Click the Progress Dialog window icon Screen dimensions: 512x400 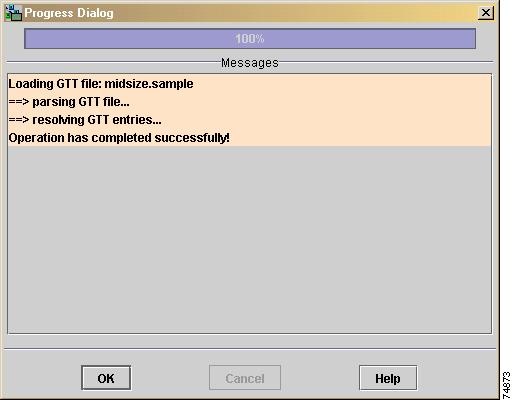[x=13, y=13]
